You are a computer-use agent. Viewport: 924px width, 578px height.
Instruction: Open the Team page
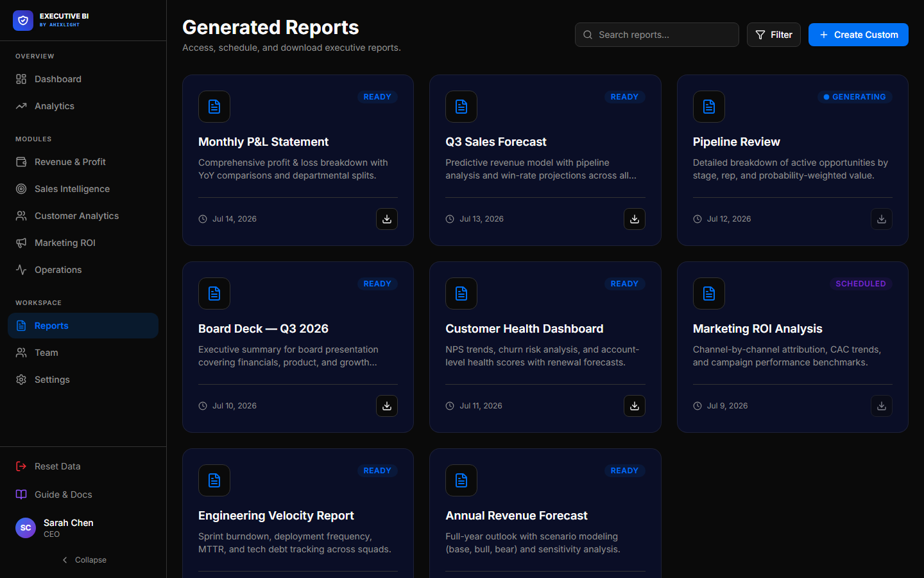(83, 353)
